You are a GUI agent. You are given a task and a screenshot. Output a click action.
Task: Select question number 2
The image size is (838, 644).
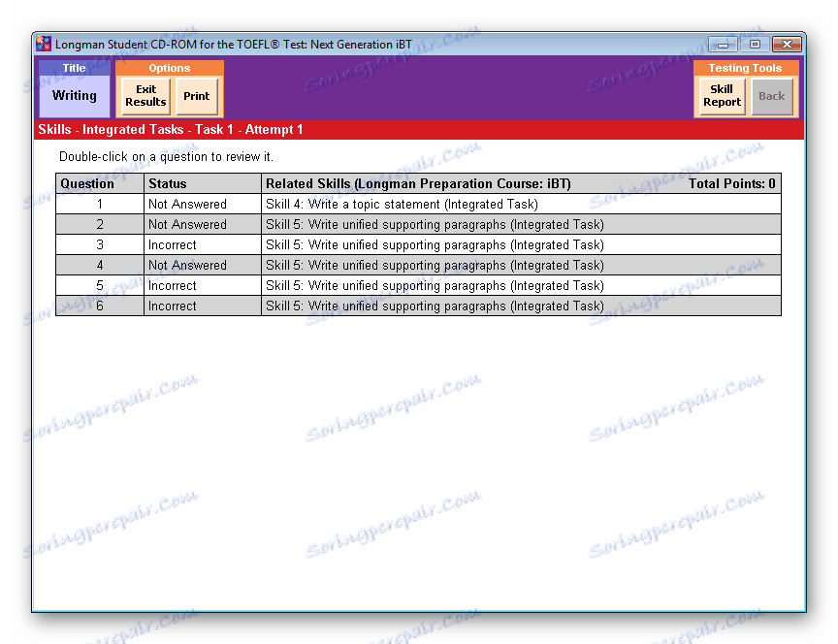click(100, 224)
